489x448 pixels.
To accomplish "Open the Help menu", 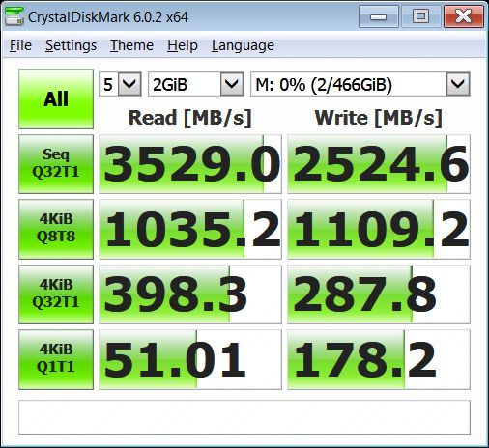I will (183, 45).
